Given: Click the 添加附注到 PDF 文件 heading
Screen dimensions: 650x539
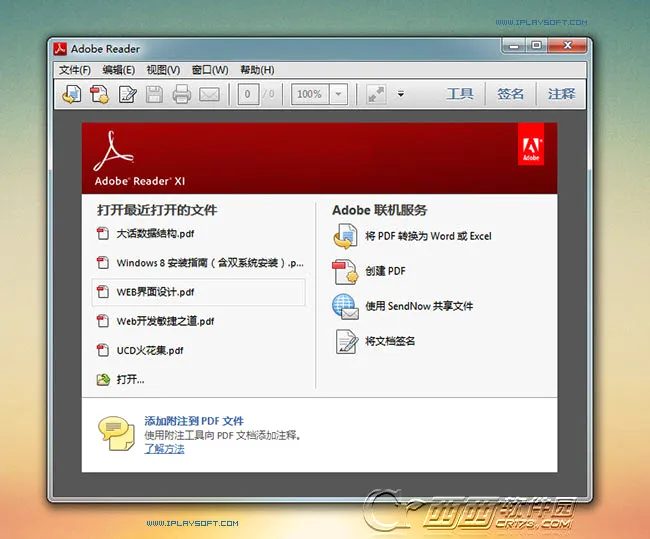Looking at the screenshot, I should [194, 421].
